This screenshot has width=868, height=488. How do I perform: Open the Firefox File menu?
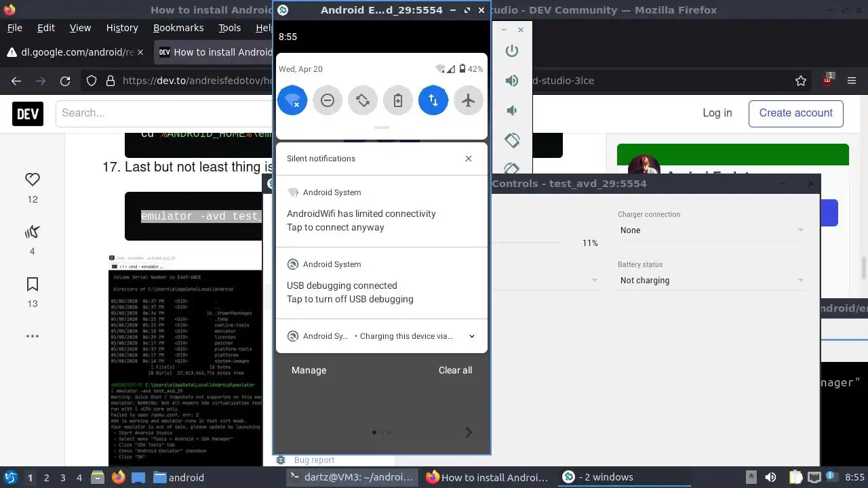[14, 28]
